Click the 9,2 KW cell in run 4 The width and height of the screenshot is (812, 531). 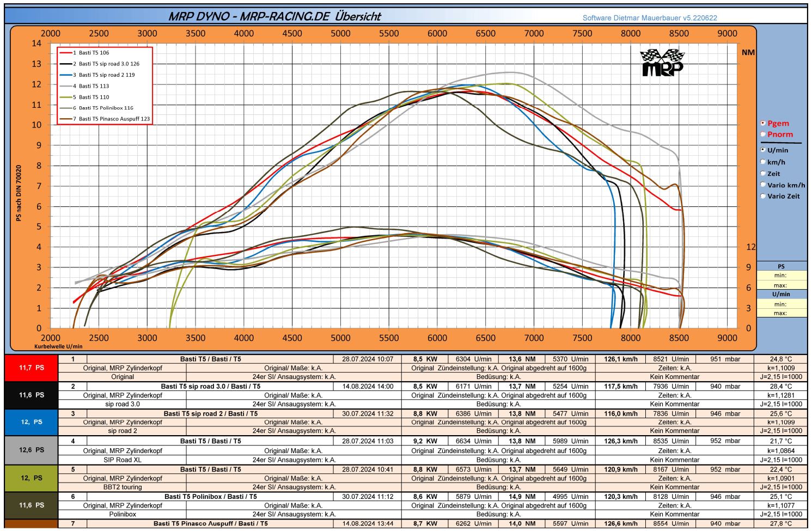tap(425, 441)
